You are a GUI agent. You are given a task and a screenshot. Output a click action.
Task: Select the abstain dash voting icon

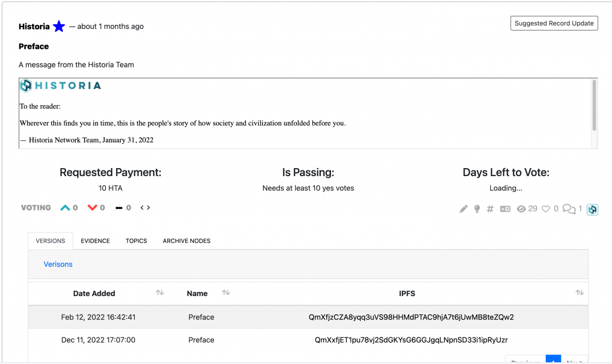[119, 208]
